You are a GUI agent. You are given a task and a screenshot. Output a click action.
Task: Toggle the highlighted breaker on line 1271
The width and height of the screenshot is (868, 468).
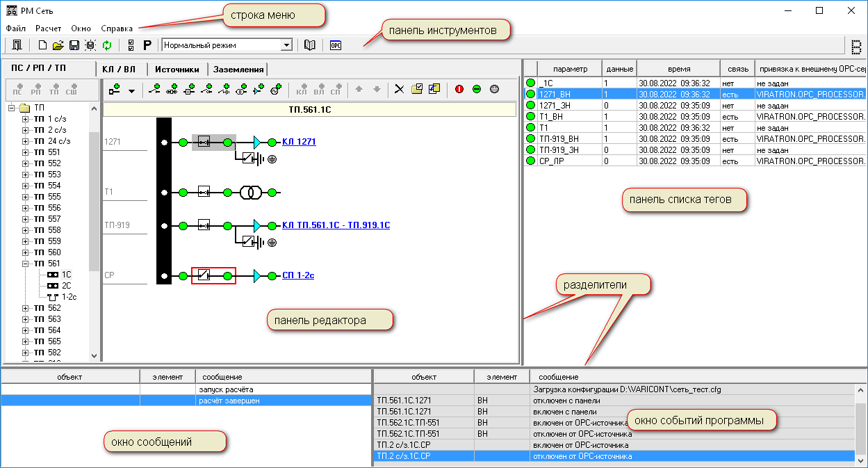coord(204,142)
